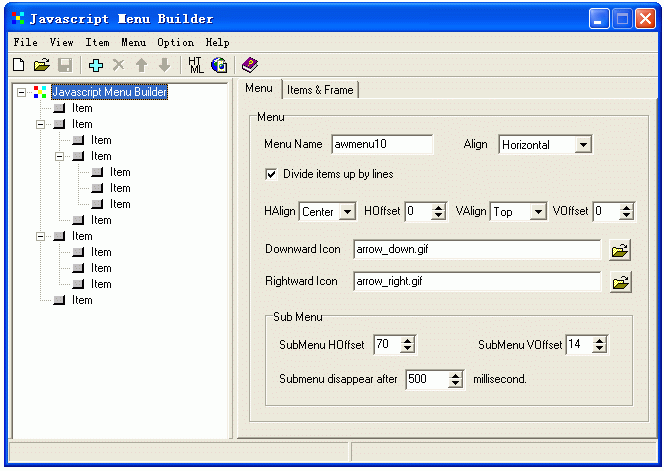
Task: Open a file via the folder toolbar icon
Action: coord(42,65)
